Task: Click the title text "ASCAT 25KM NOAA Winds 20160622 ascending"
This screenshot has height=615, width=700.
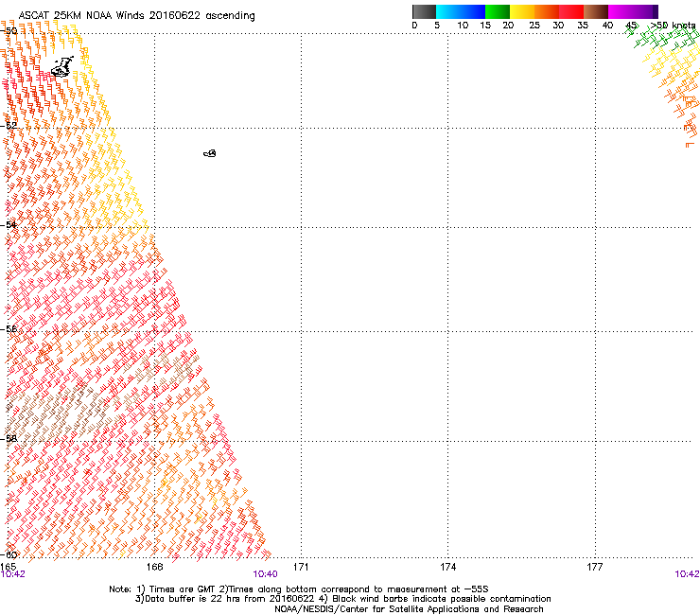Action: coord(136,16)
